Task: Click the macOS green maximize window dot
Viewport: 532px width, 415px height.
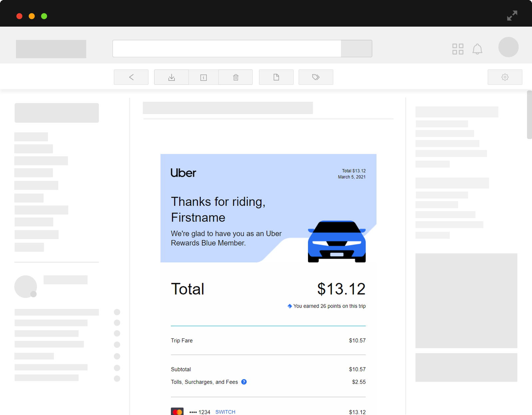Action: pos(44,16)
